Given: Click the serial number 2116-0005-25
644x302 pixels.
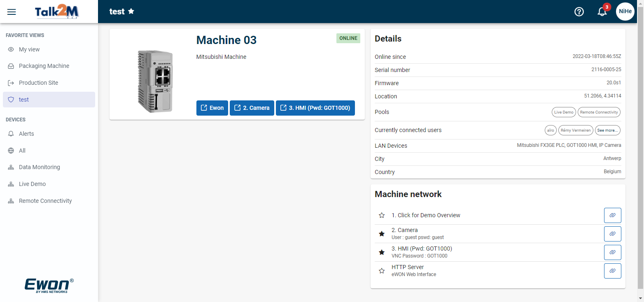Looking at the screenshot, I should 606,70.
